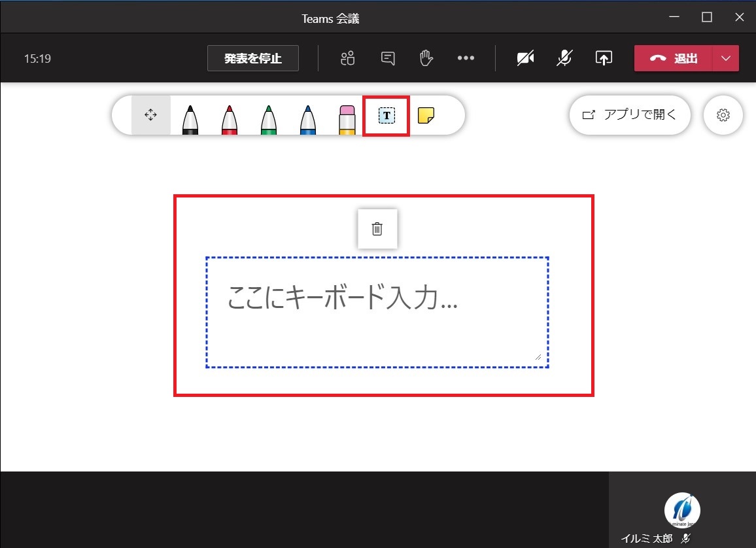The image size is (756, 548).
Task: Unmute the microphone
Action: 564,58
